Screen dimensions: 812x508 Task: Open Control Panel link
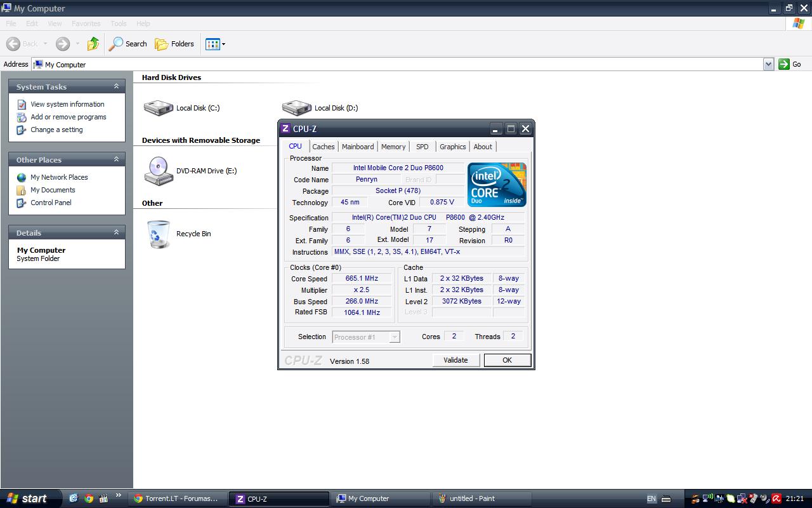point(51,203)
